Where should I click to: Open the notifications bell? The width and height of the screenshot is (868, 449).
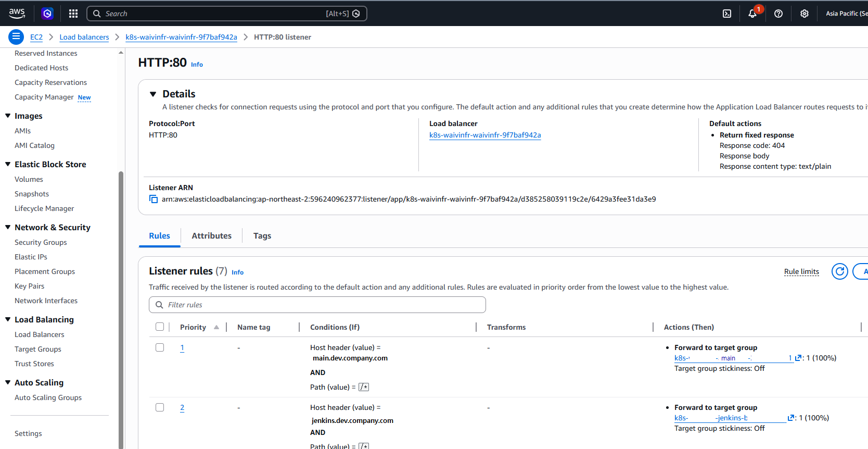click(x=752, y=14)
